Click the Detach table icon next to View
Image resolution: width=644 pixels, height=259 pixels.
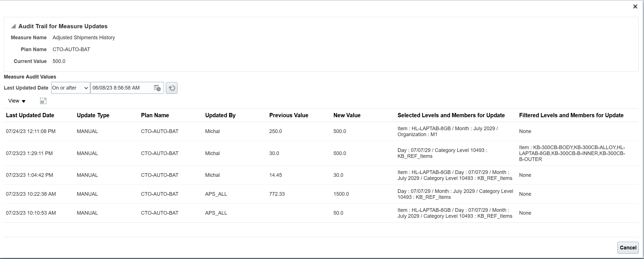(43, 101)
